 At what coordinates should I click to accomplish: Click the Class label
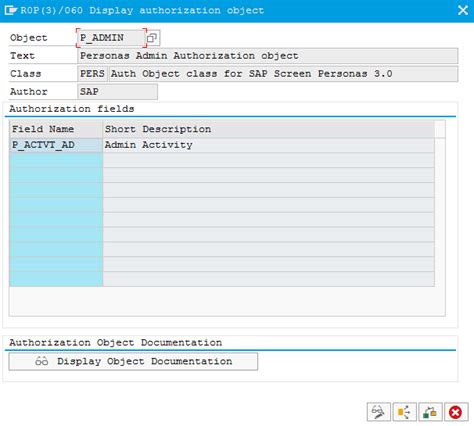26,74
